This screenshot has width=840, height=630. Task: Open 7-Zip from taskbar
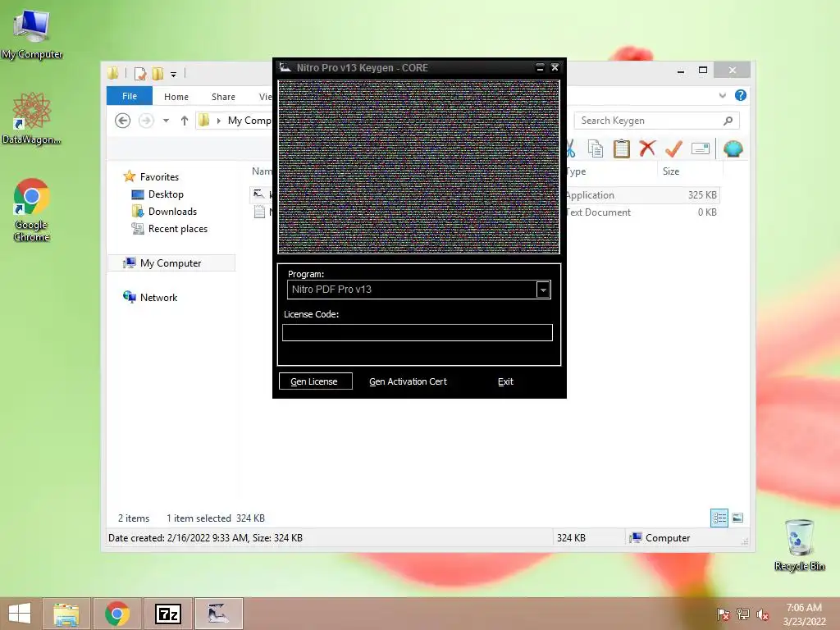(x=167, y=614)
